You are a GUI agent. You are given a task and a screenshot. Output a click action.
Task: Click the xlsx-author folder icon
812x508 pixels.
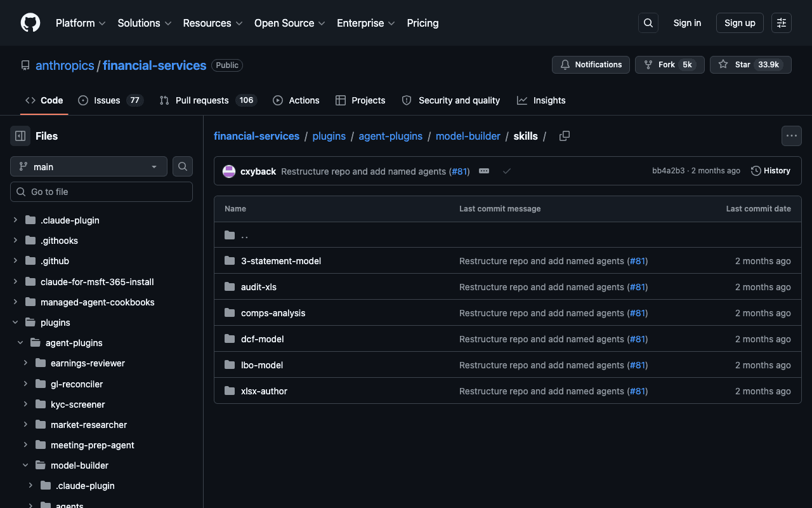230,391
